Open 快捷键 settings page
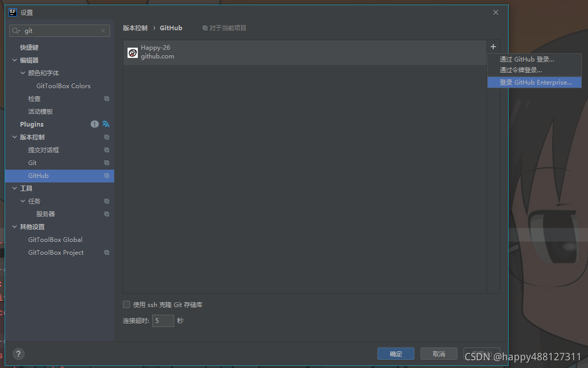The width and height of the screenshot is (588, 368). (x=29, y=47)
